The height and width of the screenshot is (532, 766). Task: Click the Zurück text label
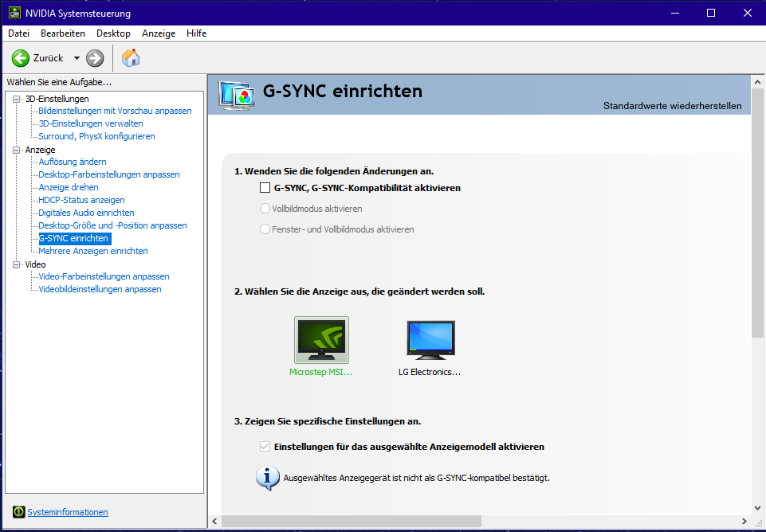tap(49, 58)
